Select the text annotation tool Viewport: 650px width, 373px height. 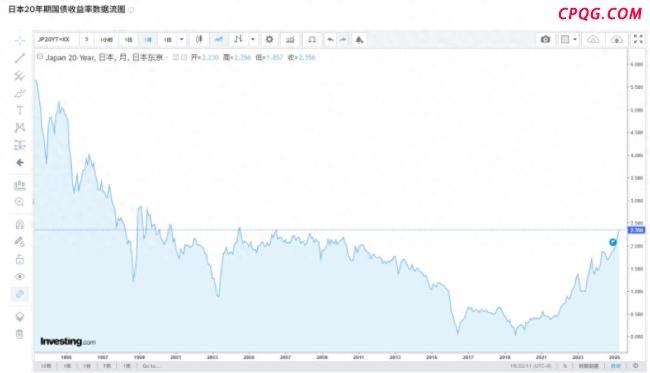click(x=19, y=110)
